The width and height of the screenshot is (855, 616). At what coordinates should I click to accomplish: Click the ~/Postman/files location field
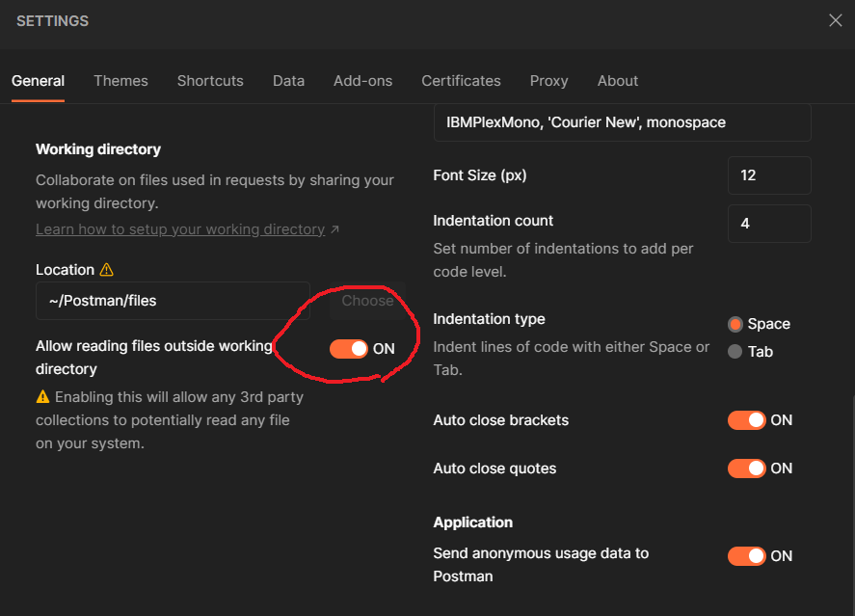[173, 301]
